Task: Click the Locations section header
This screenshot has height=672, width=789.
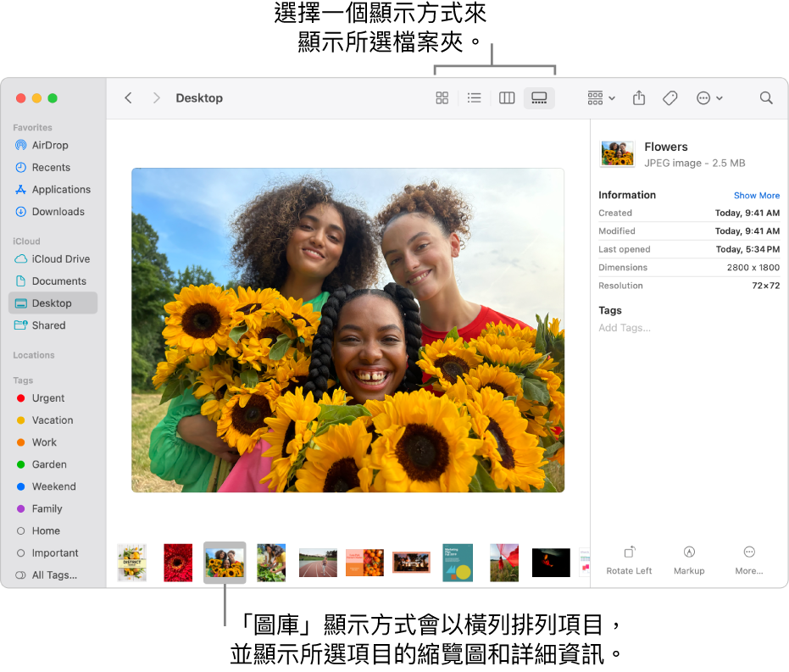Action: pos(34,355)
